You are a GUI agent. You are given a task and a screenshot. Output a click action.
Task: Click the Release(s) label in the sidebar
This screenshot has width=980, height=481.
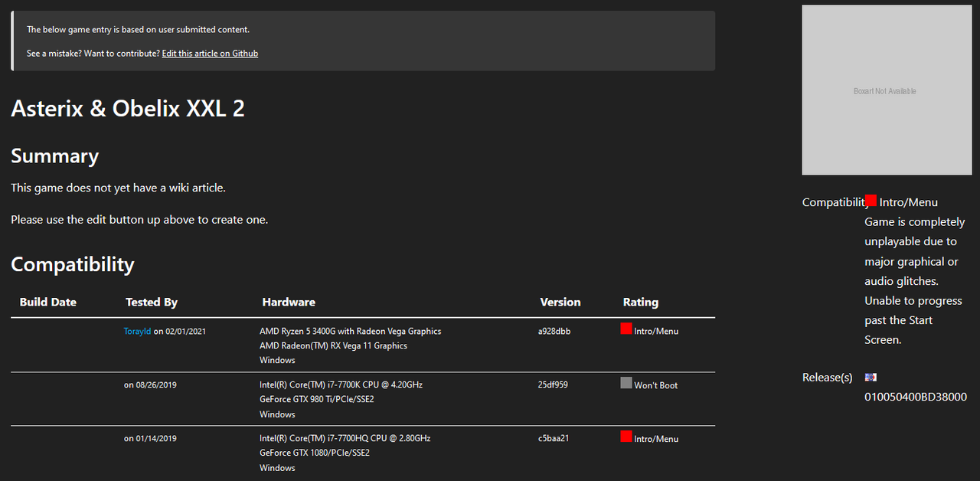pyautogui.click(x=828, y=378)
